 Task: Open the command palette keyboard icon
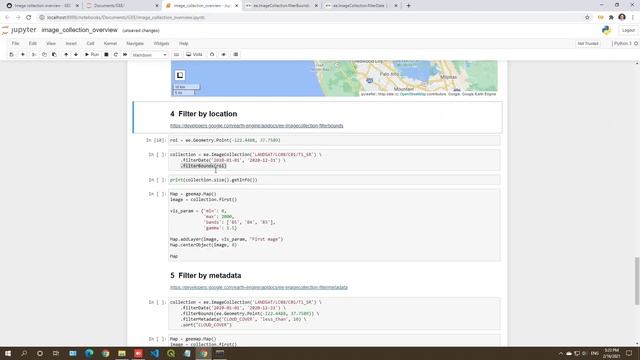(x=176, y=54)
